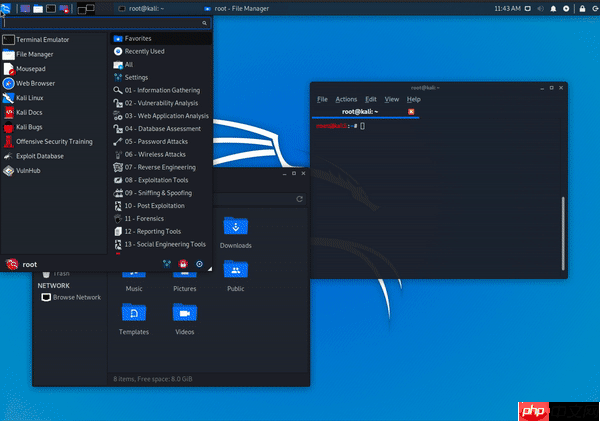Expand 08 - Exploitation Tools category
The image size is (600, 421).
(161, 180)
